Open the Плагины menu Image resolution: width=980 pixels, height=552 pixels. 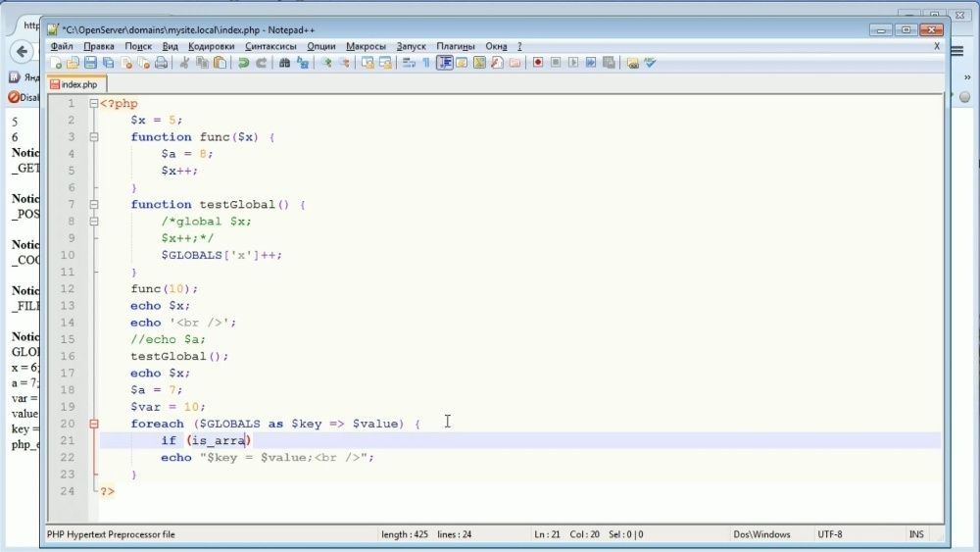456,46
